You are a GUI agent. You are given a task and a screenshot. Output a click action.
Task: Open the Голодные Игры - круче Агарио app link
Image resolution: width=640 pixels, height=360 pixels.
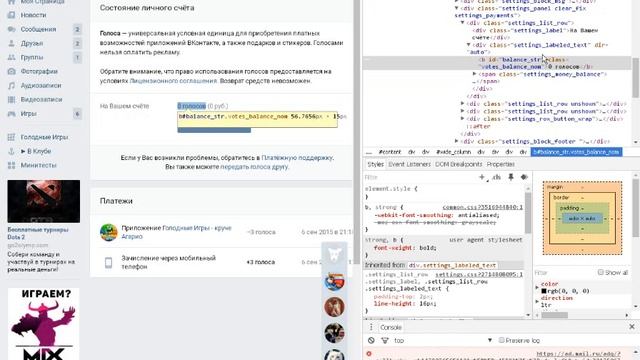click(x=176, y=232)
